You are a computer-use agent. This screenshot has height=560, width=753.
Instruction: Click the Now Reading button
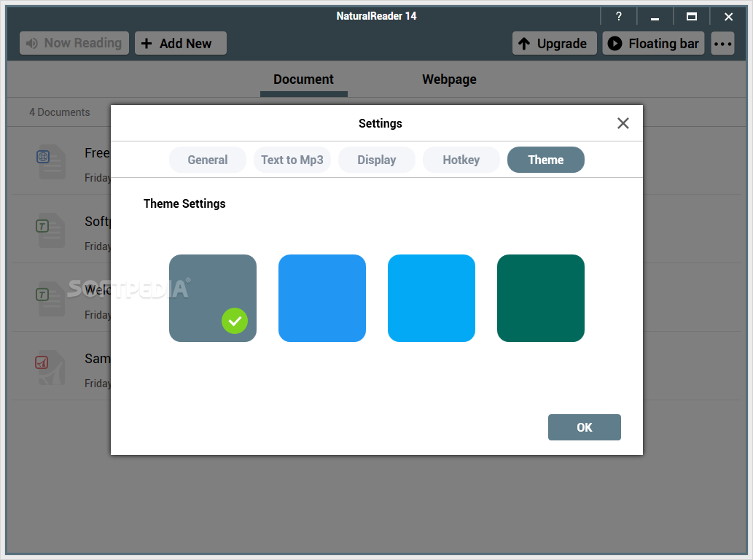click(x=74, y=43)
